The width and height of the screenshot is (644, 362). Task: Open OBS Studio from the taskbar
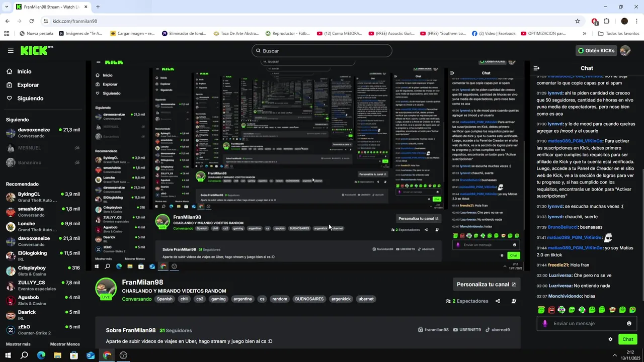(123, 355)
